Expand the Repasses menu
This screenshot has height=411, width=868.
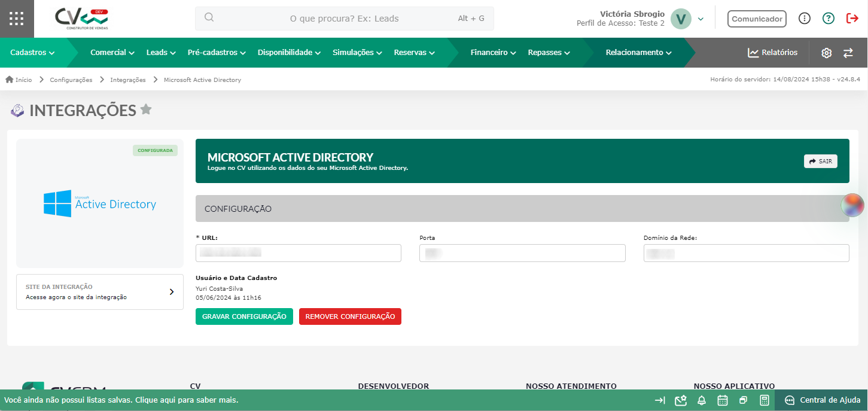tap(549, 53)
